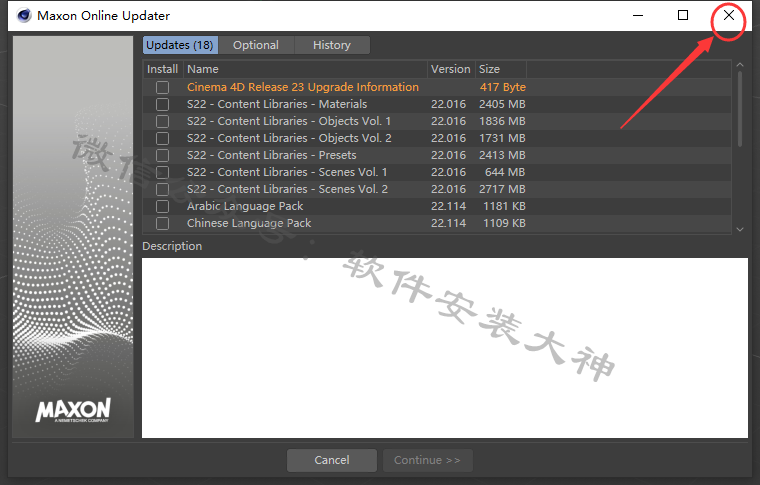
Task: Click the list scroll-down arrow
Action: point(740,229)
